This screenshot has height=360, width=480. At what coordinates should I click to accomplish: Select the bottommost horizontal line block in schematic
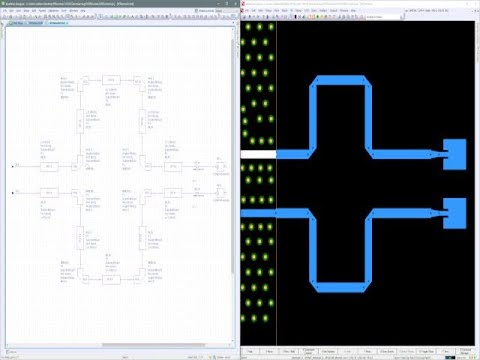click(111, 279)
